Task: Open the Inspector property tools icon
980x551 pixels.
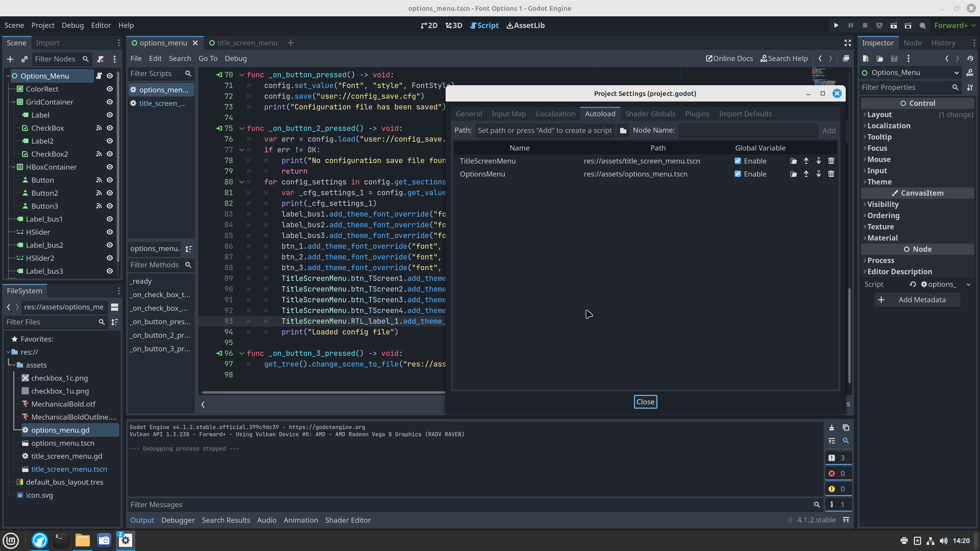Action: coord(970,87)
